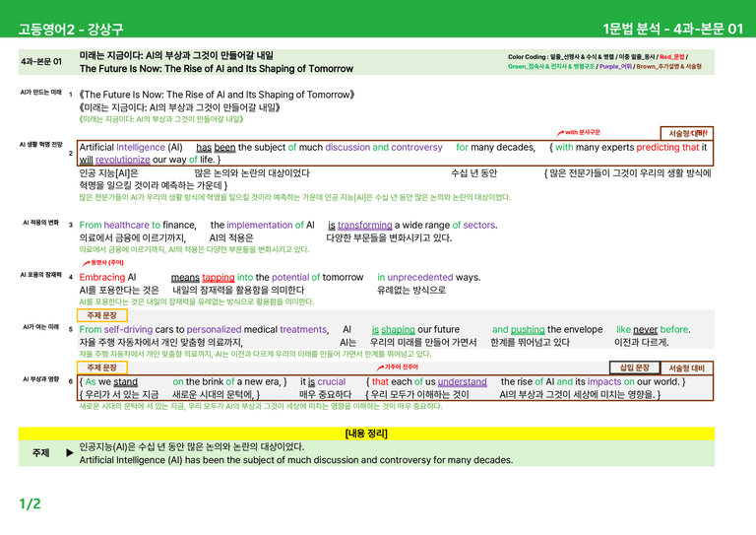Click the underlined word transforming in sentence 3
The image size is (756, 535).
(364, 226)
